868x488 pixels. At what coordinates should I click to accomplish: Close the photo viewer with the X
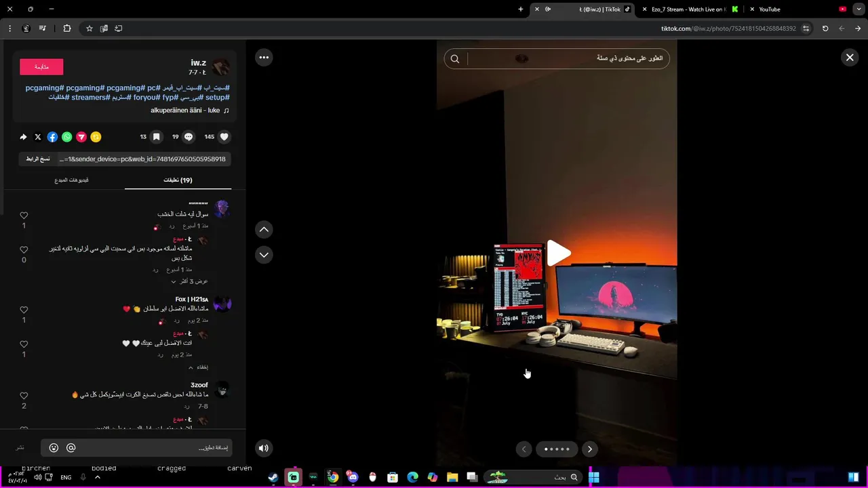click(850, 58)
